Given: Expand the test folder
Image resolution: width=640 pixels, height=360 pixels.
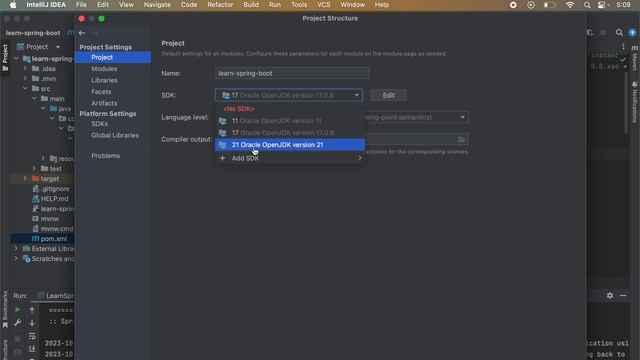Looking at the screenshot, I should [x=34, y=169].
